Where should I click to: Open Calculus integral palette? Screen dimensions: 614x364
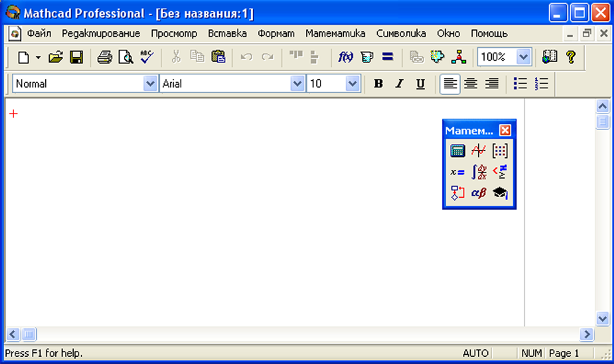pos(478,172)
